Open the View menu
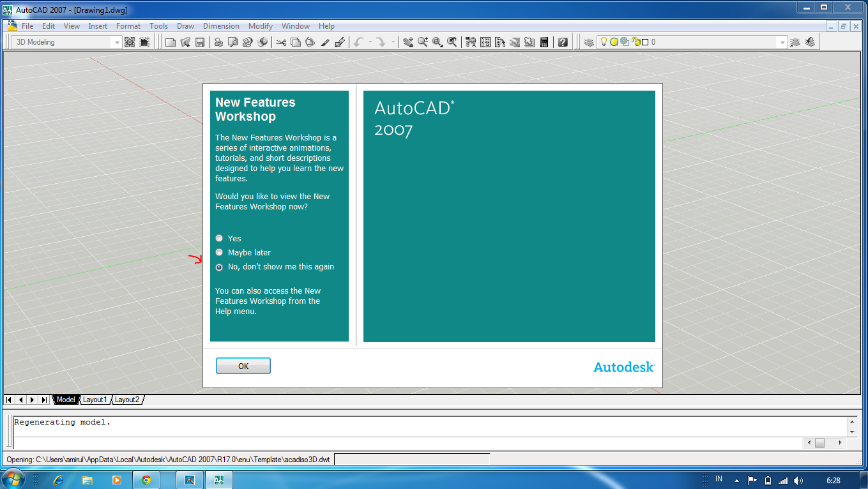868x489 pixels. click(72, 26)
